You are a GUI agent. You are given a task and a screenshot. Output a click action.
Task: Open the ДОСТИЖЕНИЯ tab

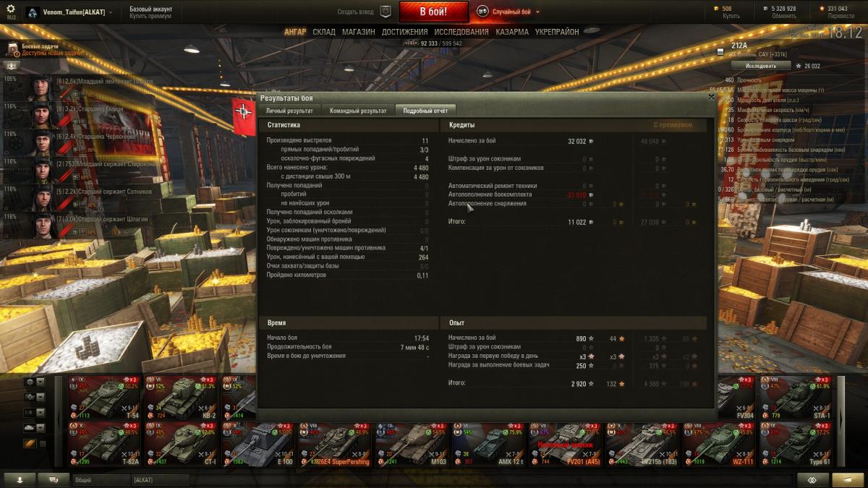[405, 32]
